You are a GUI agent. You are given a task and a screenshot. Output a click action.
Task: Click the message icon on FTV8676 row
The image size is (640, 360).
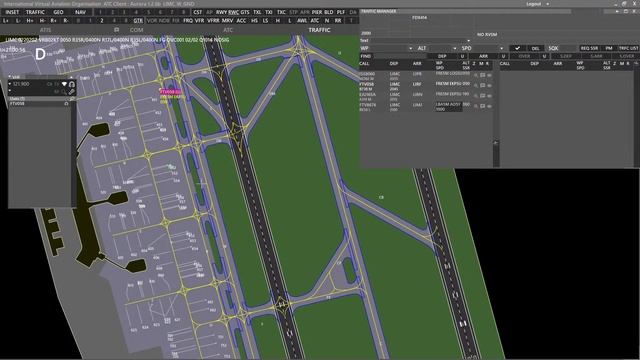click(482, 106)
